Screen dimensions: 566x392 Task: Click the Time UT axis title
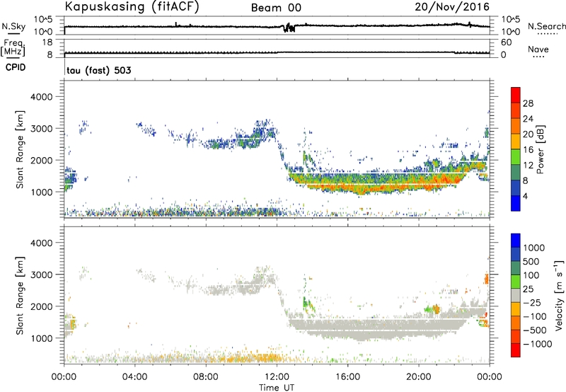pyautogui.click(x=277, y=388)
